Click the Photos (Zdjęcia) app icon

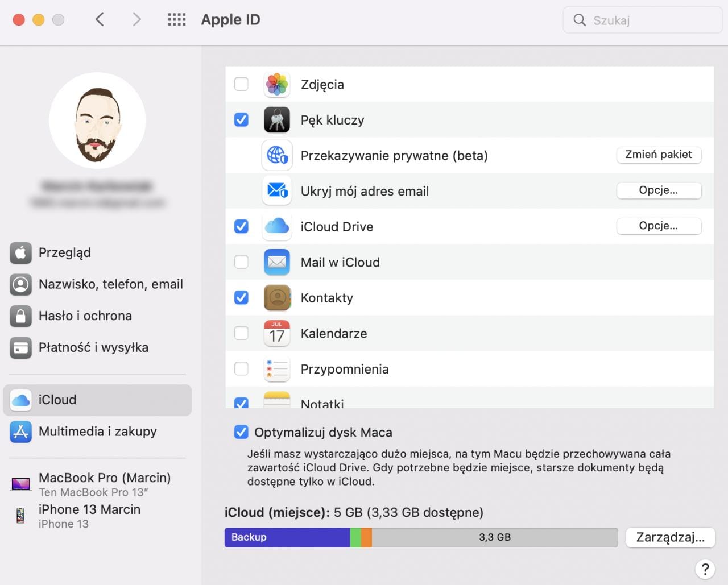point(277,85)
